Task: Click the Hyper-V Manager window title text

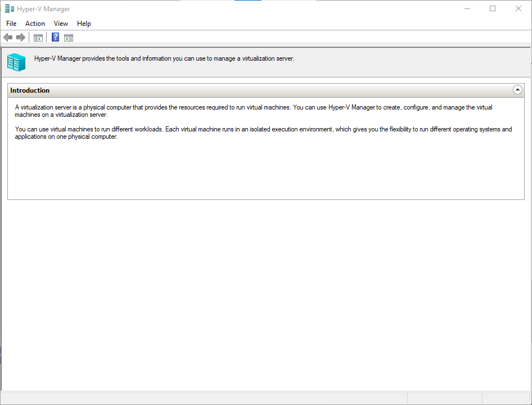Action: tap(43, 9)
